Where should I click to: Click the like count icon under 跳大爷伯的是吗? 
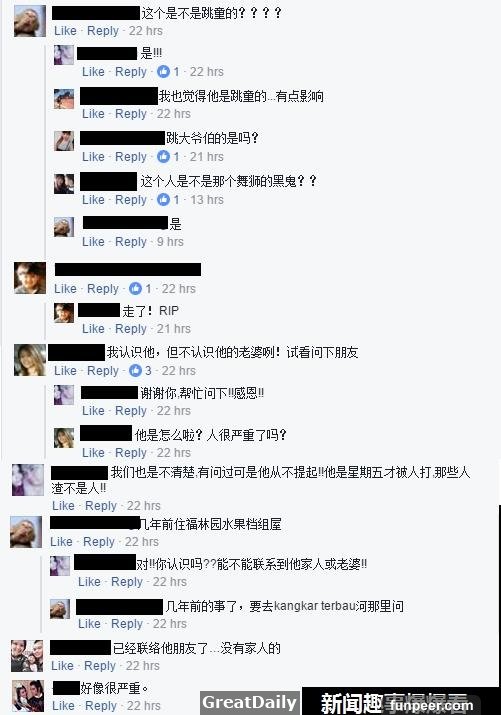tap(163, 156)
